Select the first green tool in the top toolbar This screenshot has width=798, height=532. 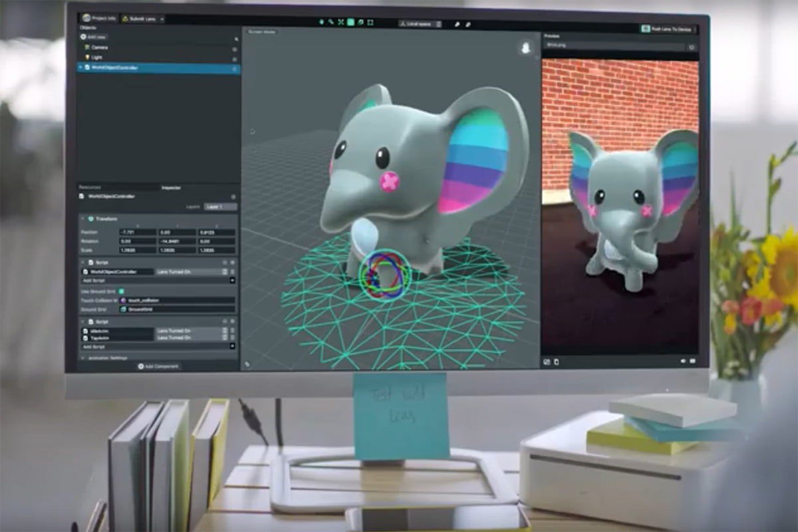point(322,22)
